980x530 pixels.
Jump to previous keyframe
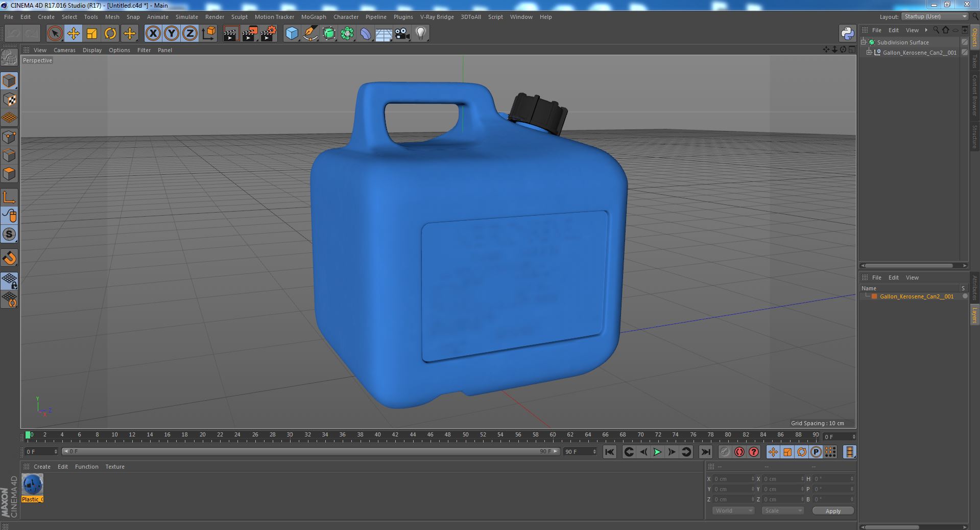pyautogui.click(x=629, y=452)
